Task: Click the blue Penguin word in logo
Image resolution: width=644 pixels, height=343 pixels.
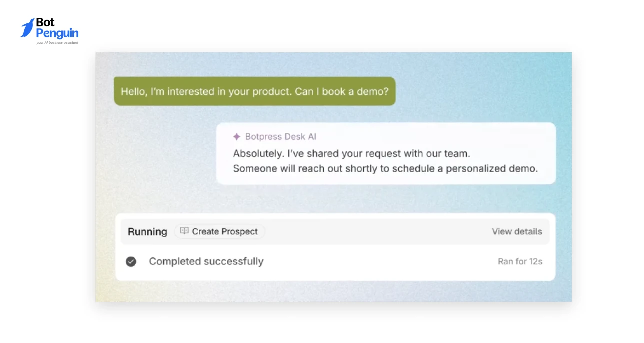Action: 57,33
